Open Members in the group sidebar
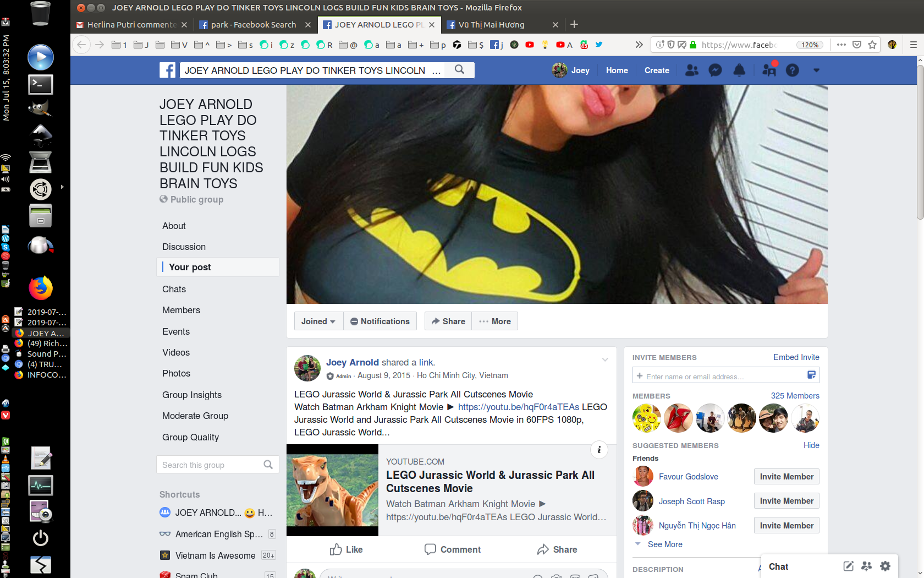This screenshot has height=578, width=924. coord(181,310)
